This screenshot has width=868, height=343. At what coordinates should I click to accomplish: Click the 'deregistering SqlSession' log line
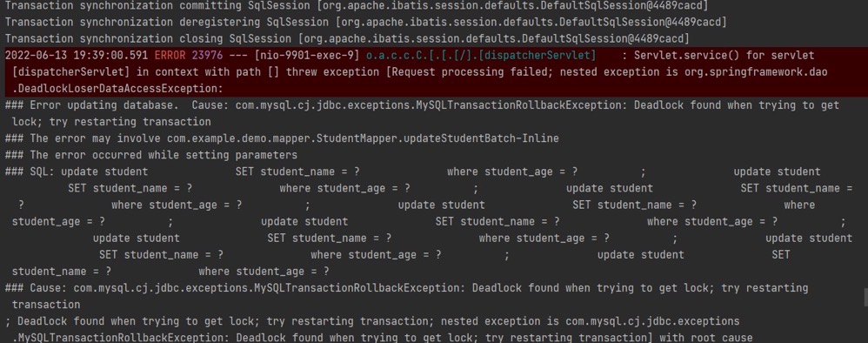click(366, 22)
